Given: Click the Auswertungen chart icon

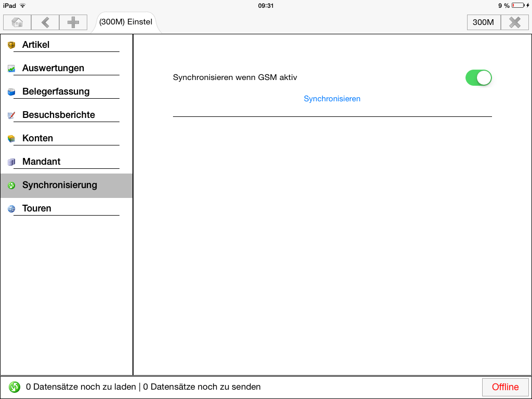Looking at the screenshot, I should click(x=11, y=68).
